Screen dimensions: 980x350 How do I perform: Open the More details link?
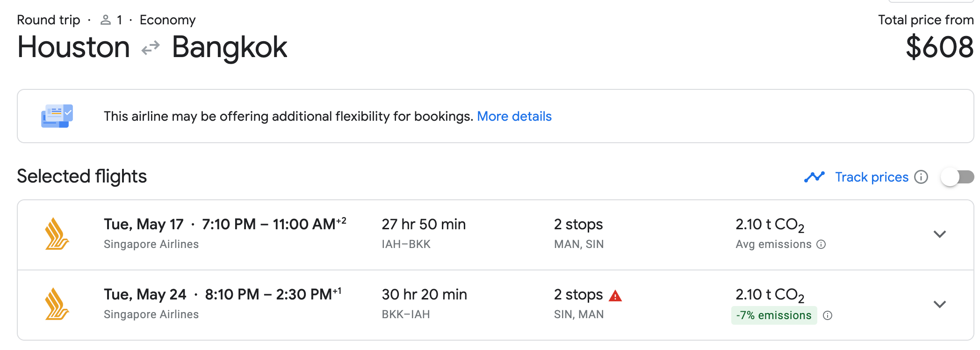pos(514,116)
